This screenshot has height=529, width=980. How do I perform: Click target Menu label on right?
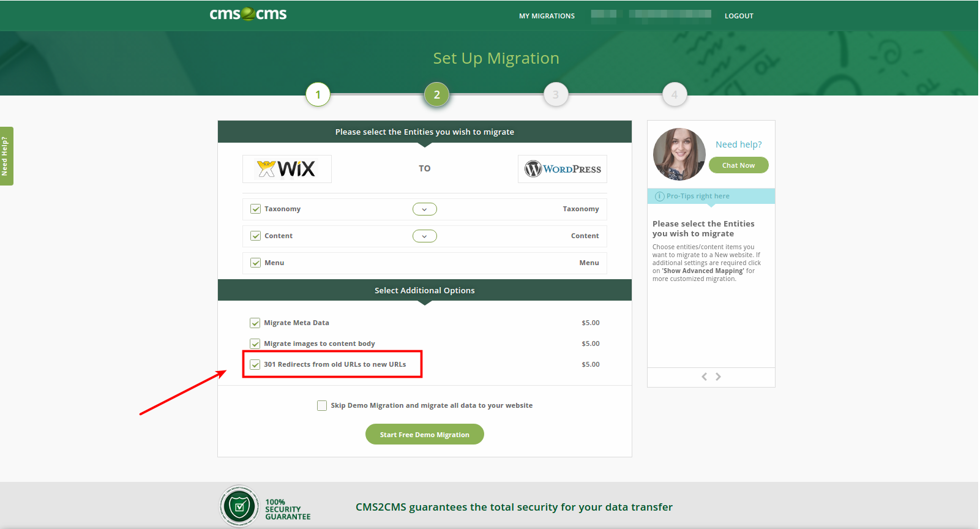[589, 263]
